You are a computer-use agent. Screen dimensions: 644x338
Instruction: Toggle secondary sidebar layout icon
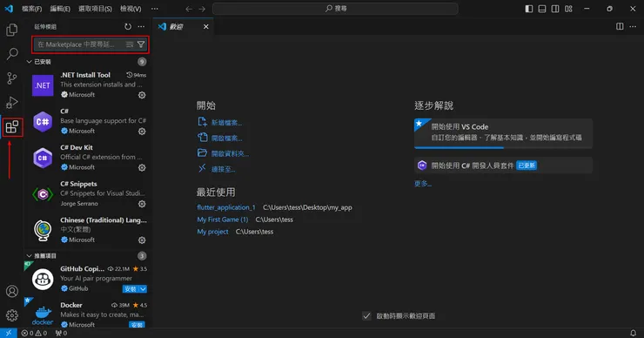(555, 9)
